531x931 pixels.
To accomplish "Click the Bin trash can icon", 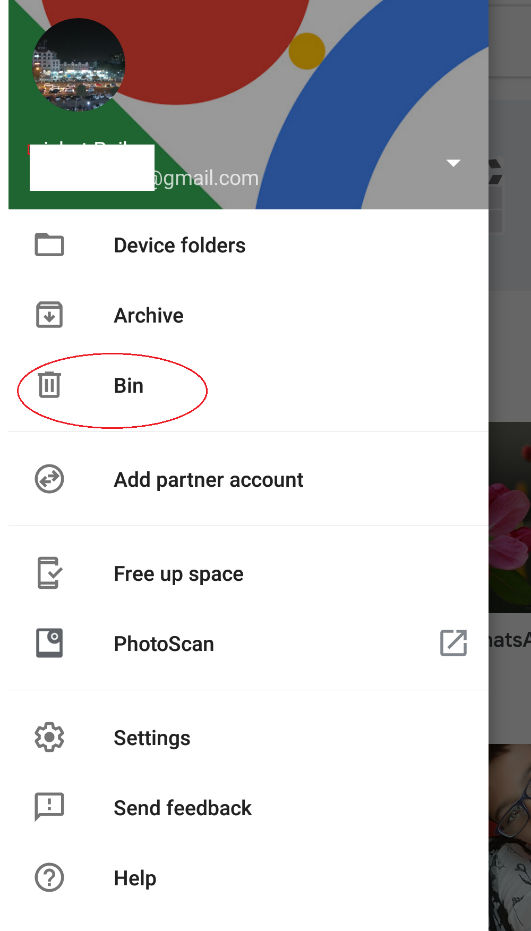I will (x=49, y=385).
